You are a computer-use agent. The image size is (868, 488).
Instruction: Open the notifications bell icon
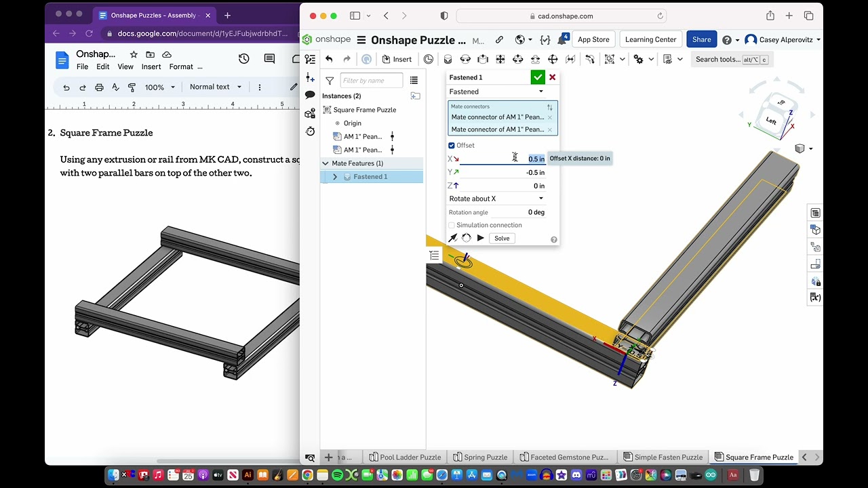pos(562,40)
